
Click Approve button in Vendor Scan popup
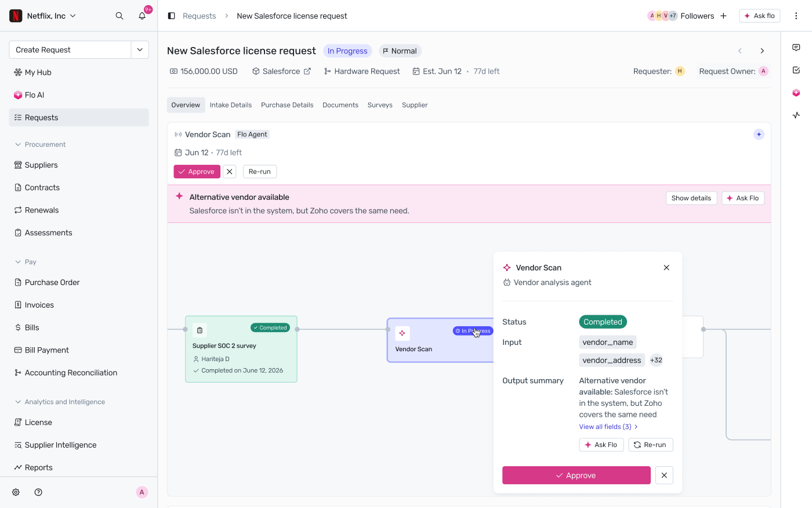coord(577,475)
